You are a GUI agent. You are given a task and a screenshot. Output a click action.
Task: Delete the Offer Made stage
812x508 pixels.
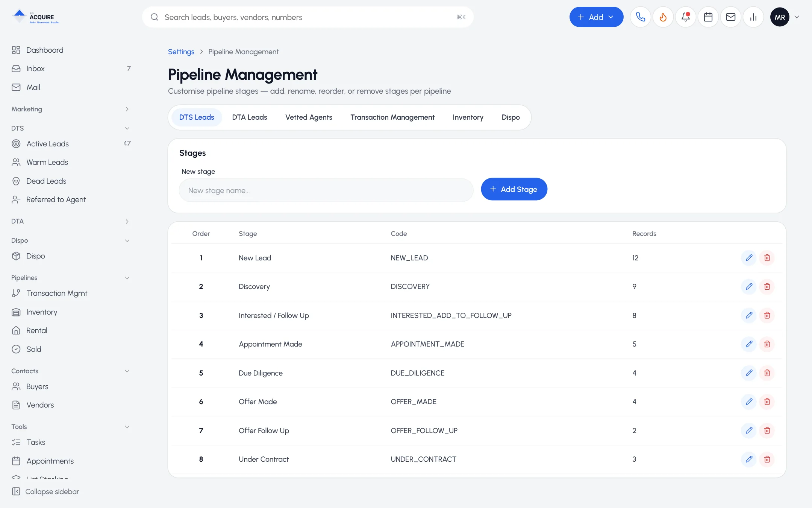click(767, 402)
